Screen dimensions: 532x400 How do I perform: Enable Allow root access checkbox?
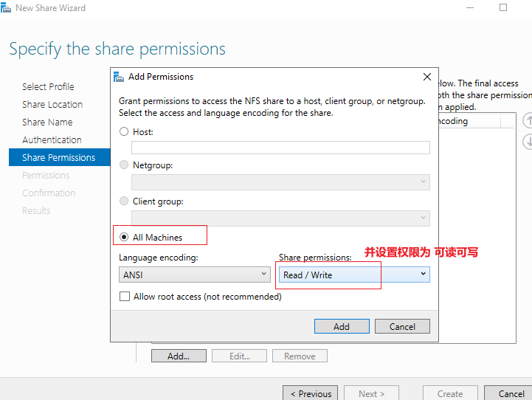coord(125,296)
